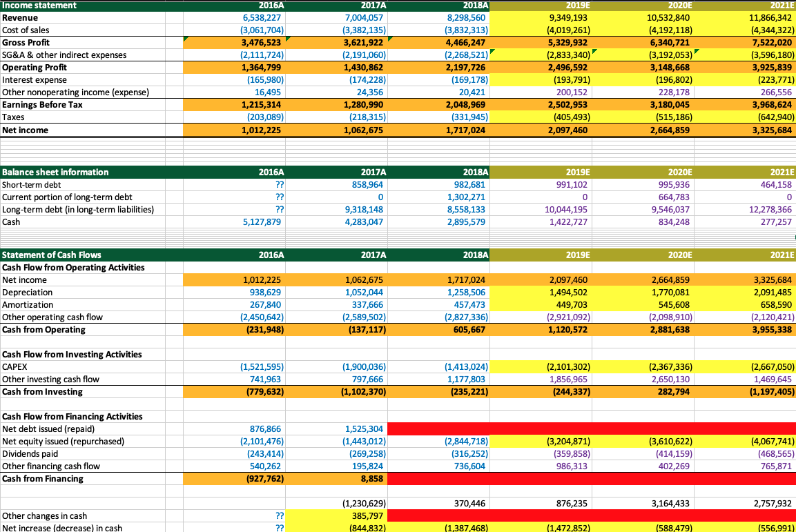Click the red-highlighted Net debt issued 2018A cell
The image size is (796, 532).
point(440,428)
